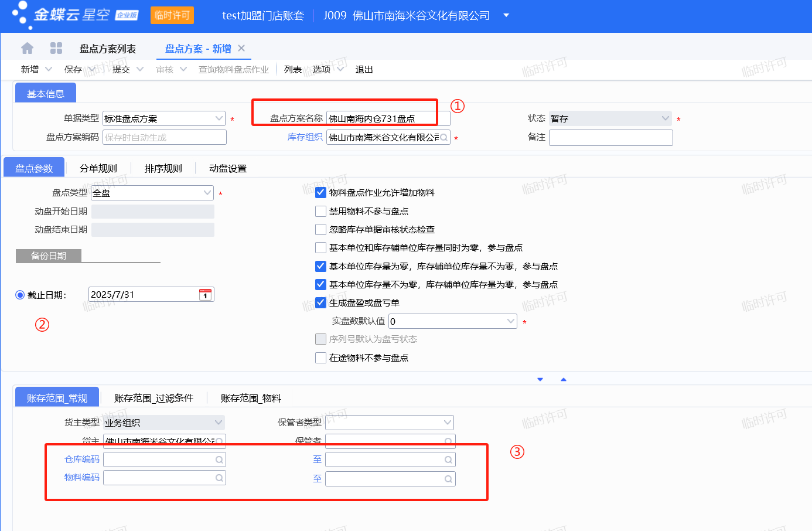The image size is (812, 531).
Task: Tick the 在途物料不参与盘点 checkbox
Action: [320, 358]
